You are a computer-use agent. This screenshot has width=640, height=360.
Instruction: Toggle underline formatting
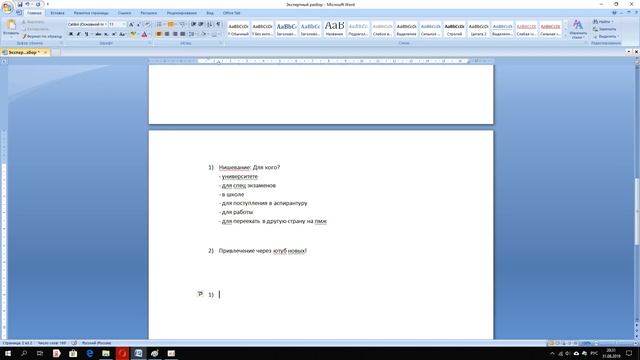(86, 34)
